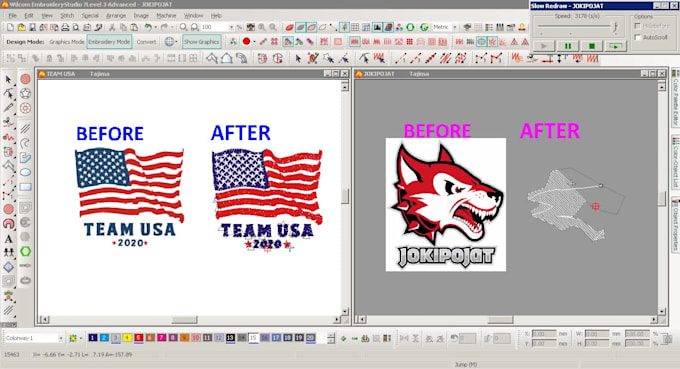Image resolution: width=680 pixels, height=369 pixels.
Task: Enable the AutoScroll checkbox
Action: [638, 37]
